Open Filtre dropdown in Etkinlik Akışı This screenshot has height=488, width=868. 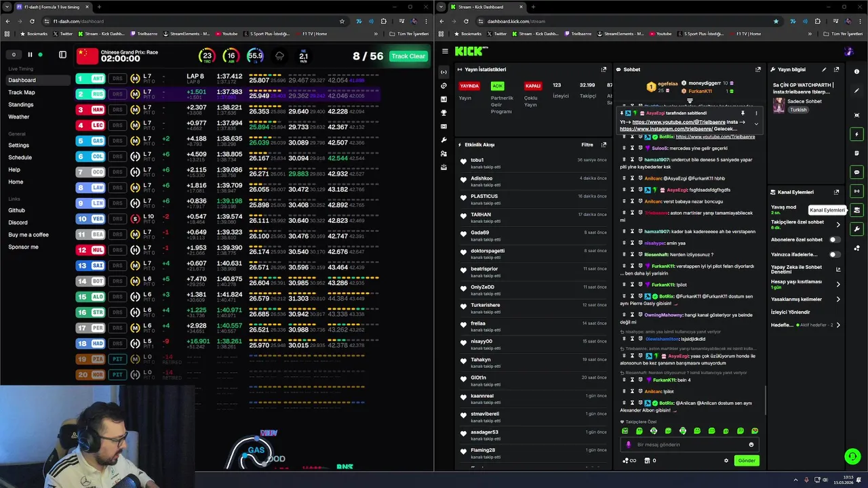[587, 144]
